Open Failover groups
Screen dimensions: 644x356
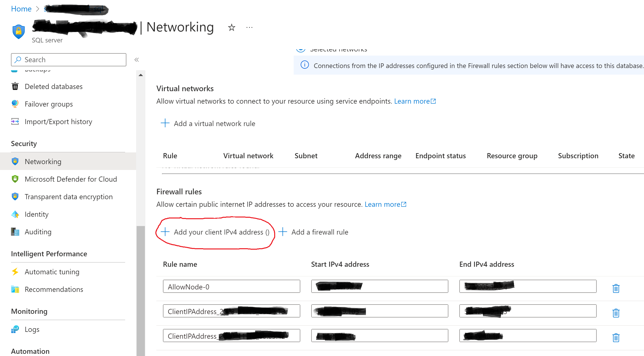click(x=49, y=104)
